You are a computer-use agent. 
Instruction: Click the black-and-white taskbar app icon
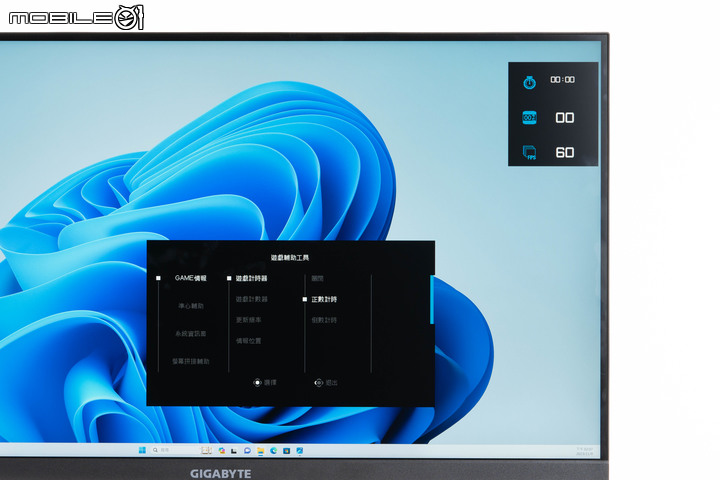pyautogui.click(x=234, y=451)
